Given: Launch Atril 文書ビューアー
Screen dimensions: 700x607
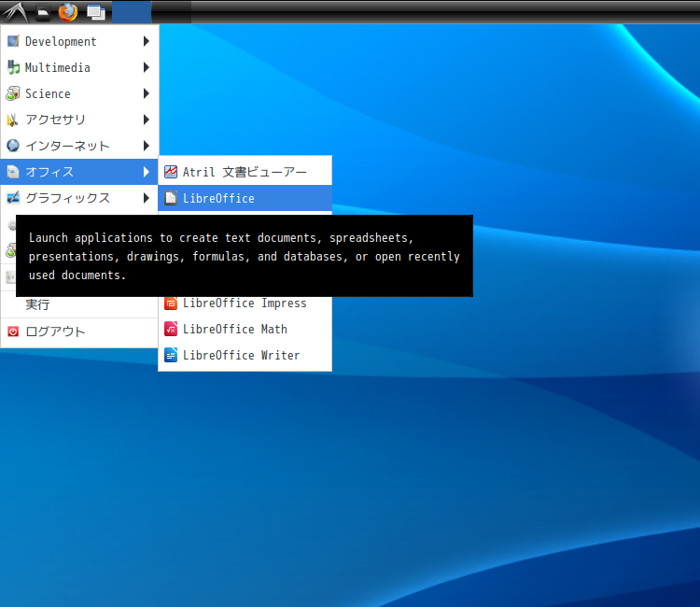Looking at the screenshot, I should [x=245, y=172].
